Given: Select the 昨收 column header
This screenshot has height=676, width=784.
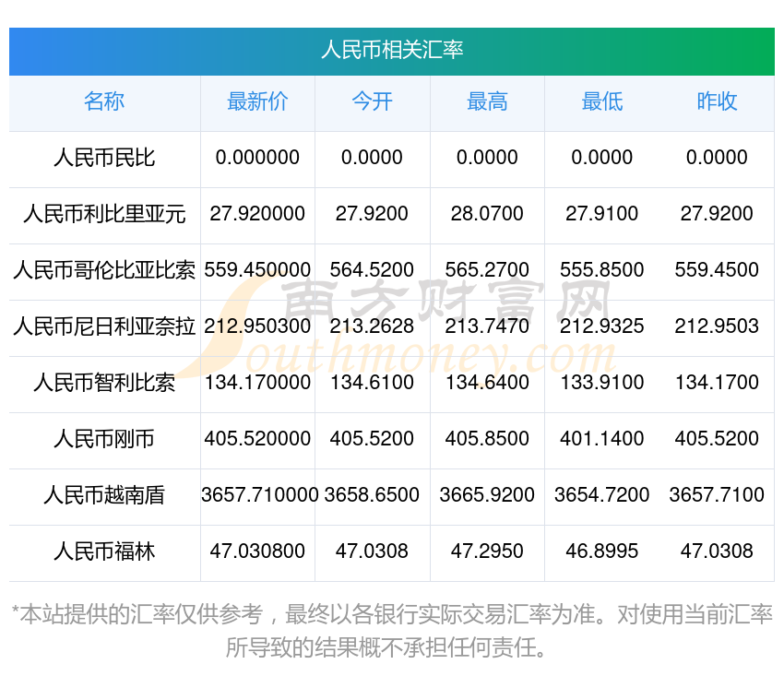Looking at the screenshot, I should coord(717,101).
